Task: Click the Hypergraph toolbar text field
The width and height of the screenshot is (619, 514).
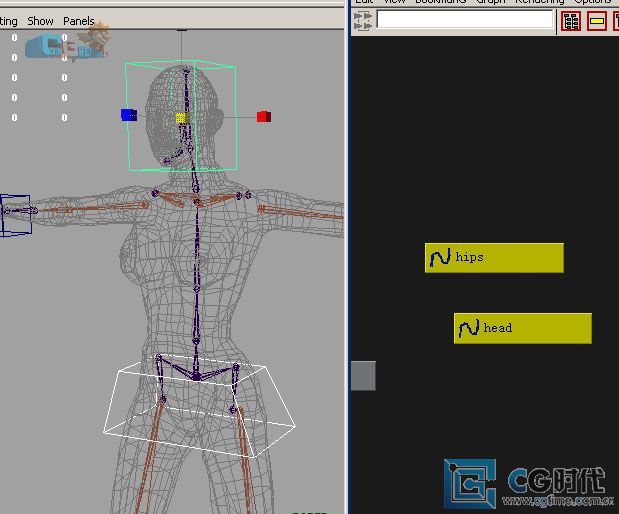Action: pyautogui.click(x=465, y=19)
